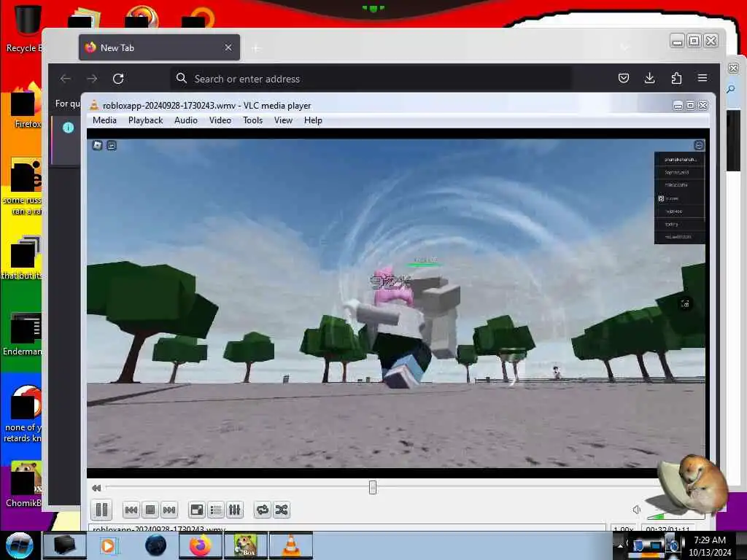The image size is (747, 560).
Task: Open Firefox desktop shortcut
Action: 25,106
